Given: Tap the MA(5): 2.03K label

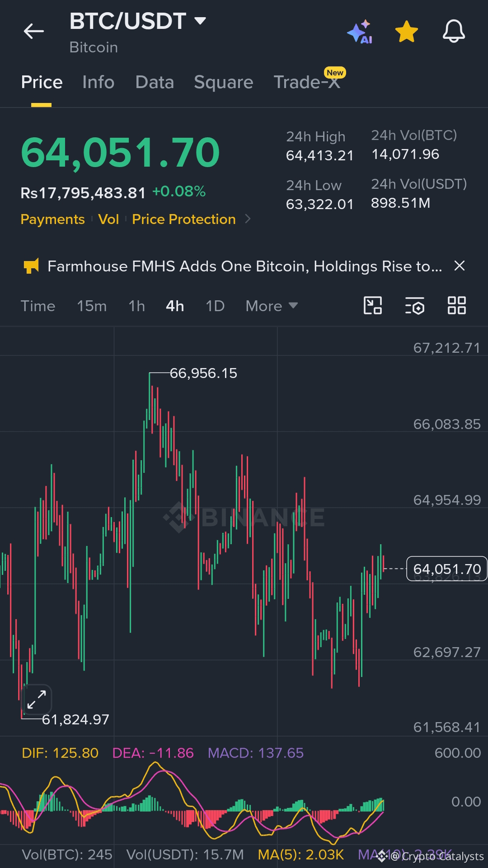Looking at the screenshot, I should click(x=301, y=854).
